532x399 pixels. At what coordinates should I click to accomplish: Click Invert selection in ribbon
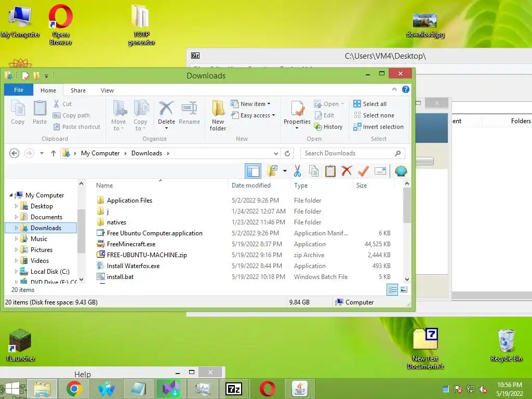click(378, 127)
